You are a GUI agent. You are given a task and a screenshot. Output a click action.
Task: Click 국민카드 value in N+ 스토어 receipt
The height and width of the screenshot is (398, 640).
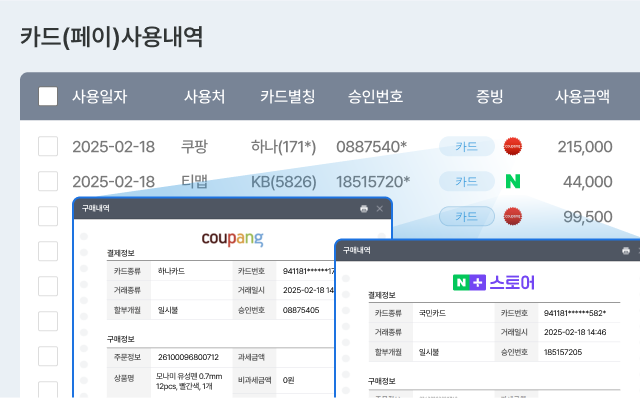pos(432,313)
